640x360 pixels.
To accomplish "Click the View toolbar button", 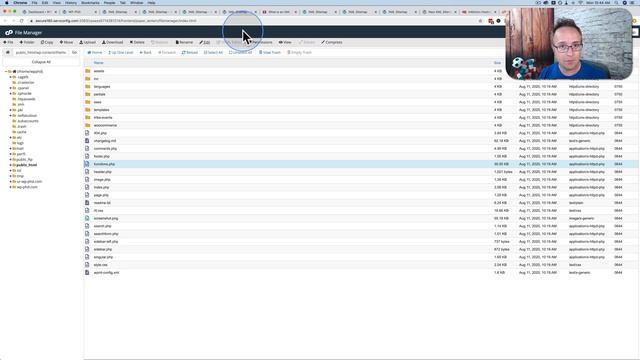I will point(285,42).
